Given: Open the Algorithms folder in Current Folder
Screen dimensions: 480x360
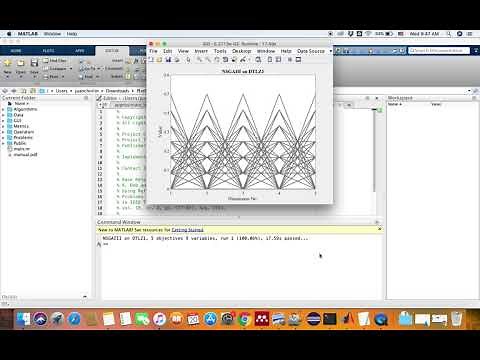Looking at the screenshot, I should [22, 109].
